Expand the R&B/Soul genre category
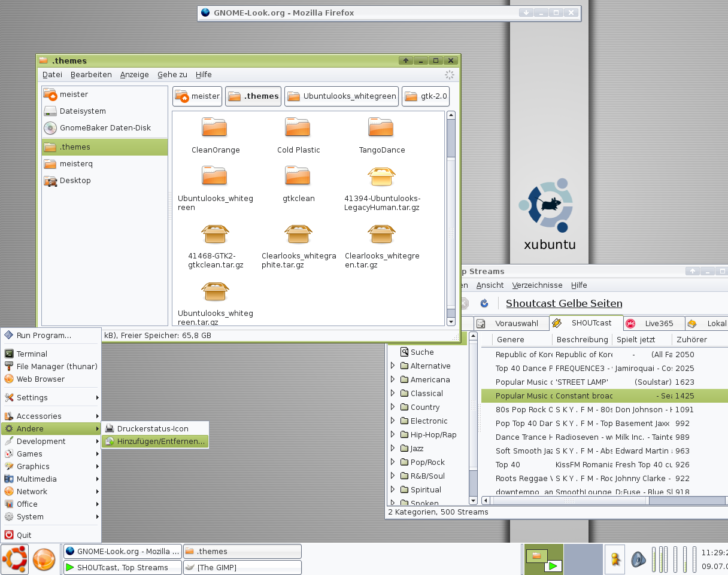The image size is (728, 575). (x=393, y=476)
